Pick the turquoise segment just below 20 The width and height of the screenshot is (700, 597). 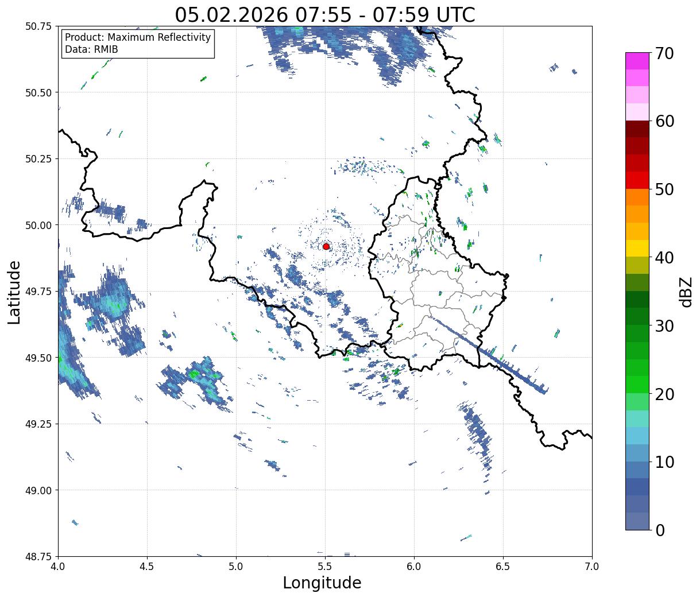coord(637,418)
